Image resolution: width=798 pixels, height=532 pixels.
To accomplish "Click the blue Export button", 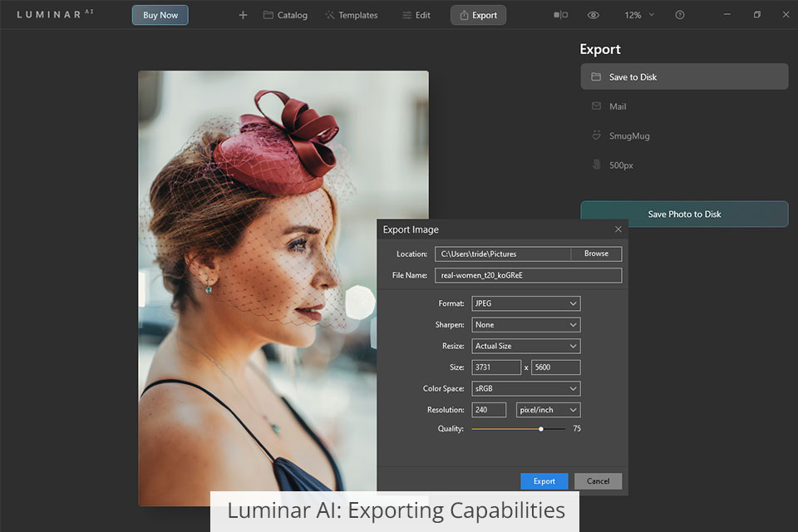I will tap(544, 481).
